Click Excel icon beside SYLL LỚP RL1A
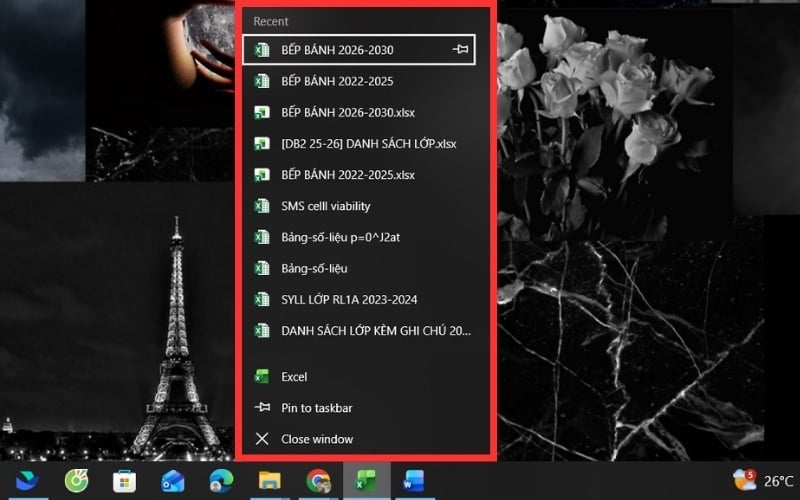This screenshot has width=800, height=500. (x=262, y=299)
